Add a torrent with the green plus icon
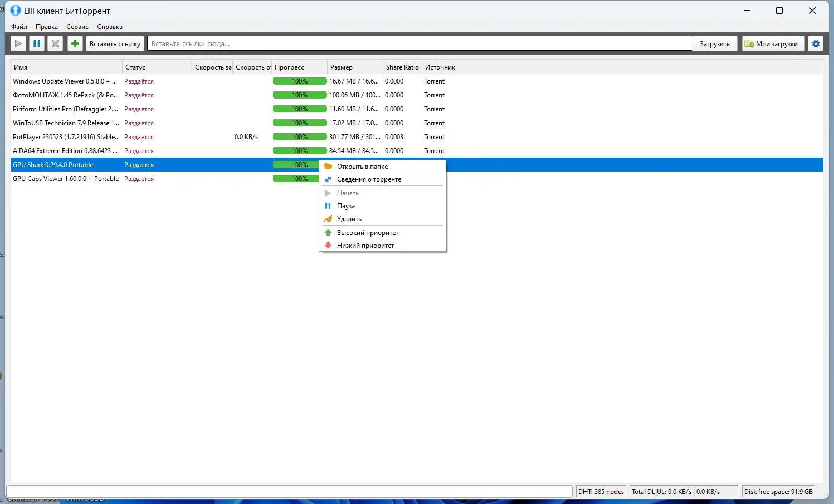Screen dimensions: 834x504 pos(75,43)
